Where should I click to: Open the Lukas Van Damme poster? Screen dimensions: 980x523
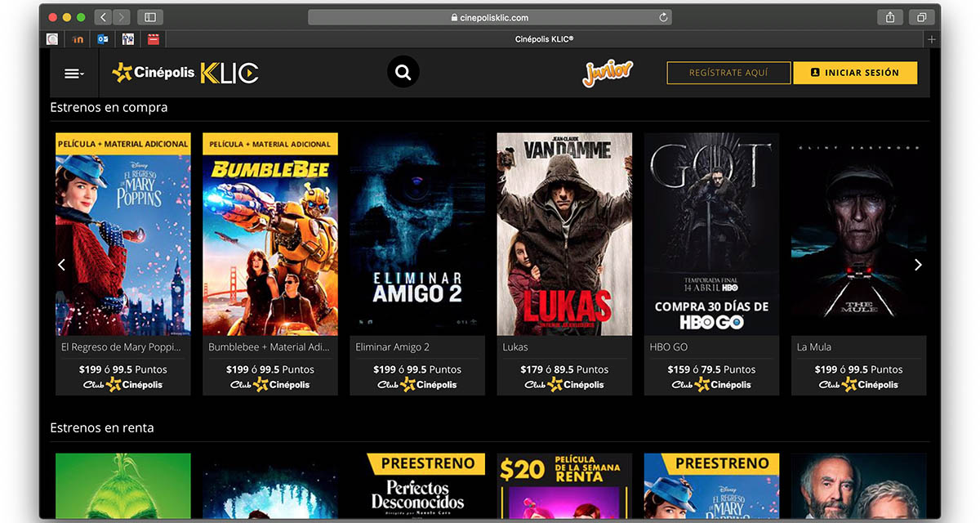point(564,235)
